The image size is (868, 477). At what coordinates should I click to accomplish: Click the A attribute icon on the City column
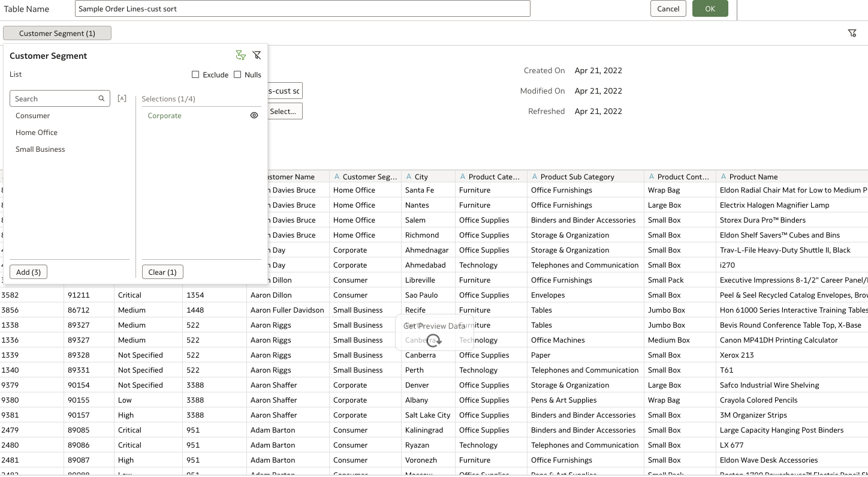click(408, 176)
